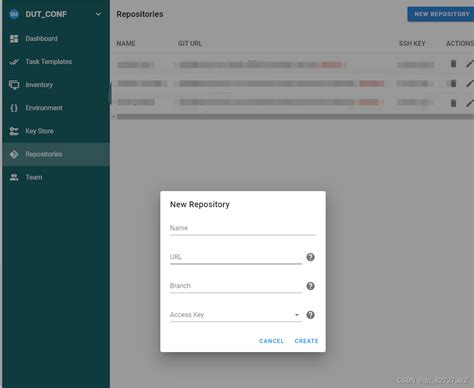This screenshot has width=474, height=388.
Task: Click CREATE to add the repository
Action: coord(307,341)
